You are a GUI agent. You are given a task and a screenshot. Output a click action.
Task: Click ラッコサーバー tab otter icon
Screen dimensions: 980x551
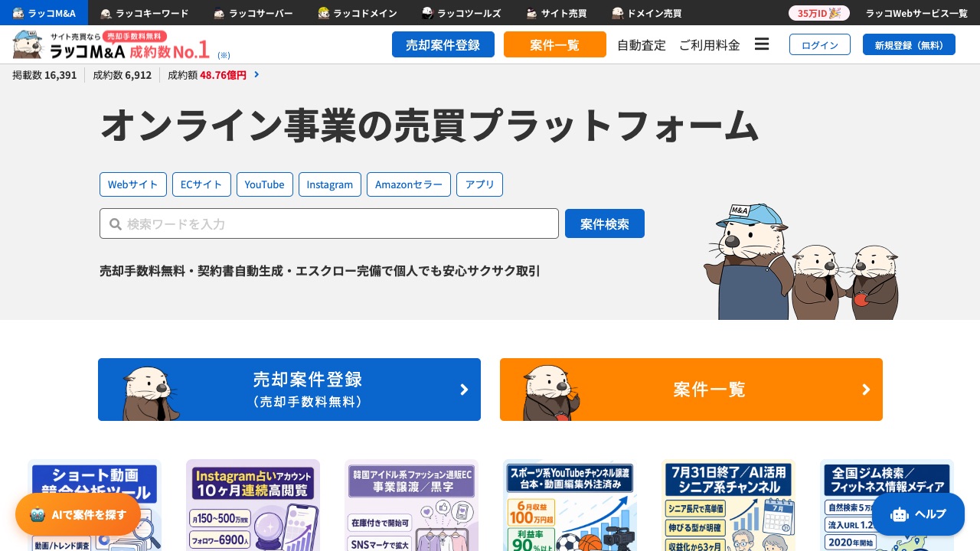(219, 13)
